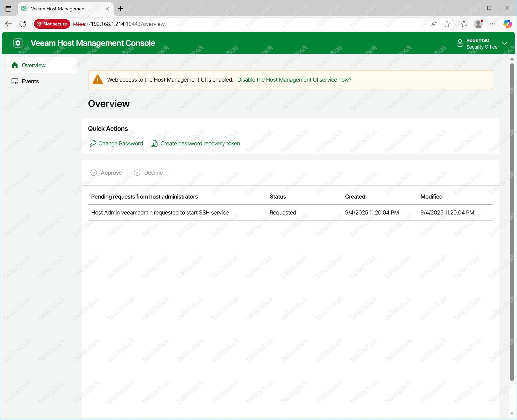The height and width of the screenshot is (420, 517).
Task: Click the Modified 9/4/2025 11:20:04 PM cell
Action: pyautogui.click(x=447, y=213)
